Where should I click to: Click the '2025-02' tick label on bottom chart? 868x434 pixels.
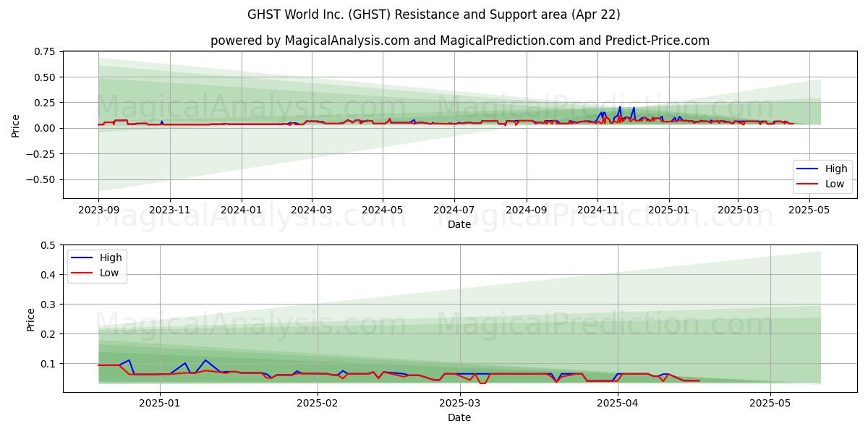[318, 404]
